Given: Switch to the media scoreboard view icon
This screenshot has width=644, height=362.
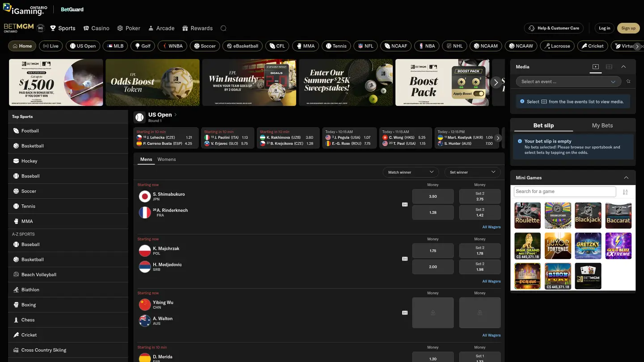Looking at the screenshot, I should click(609, 67).
